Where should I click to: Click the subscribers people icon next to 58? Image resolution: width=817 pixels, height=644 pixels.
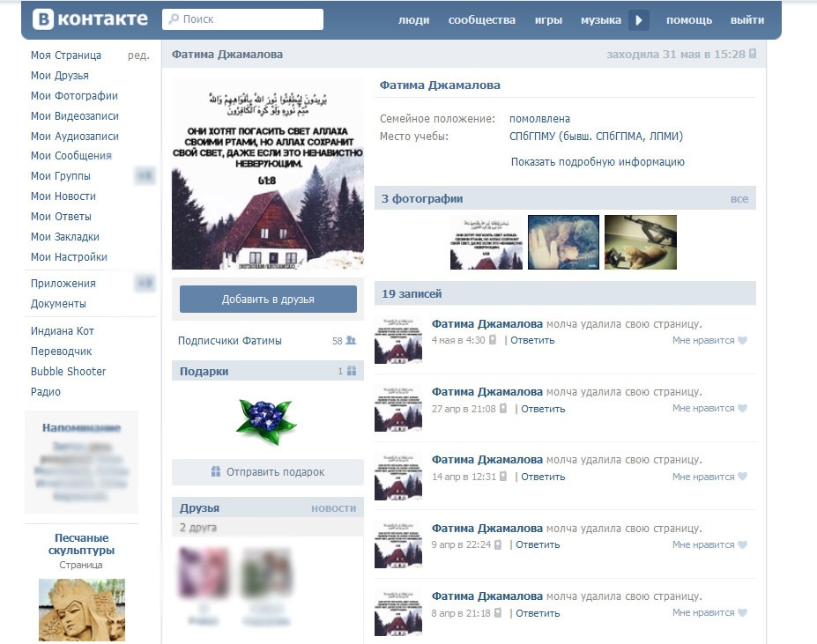(x=351, y=341)
